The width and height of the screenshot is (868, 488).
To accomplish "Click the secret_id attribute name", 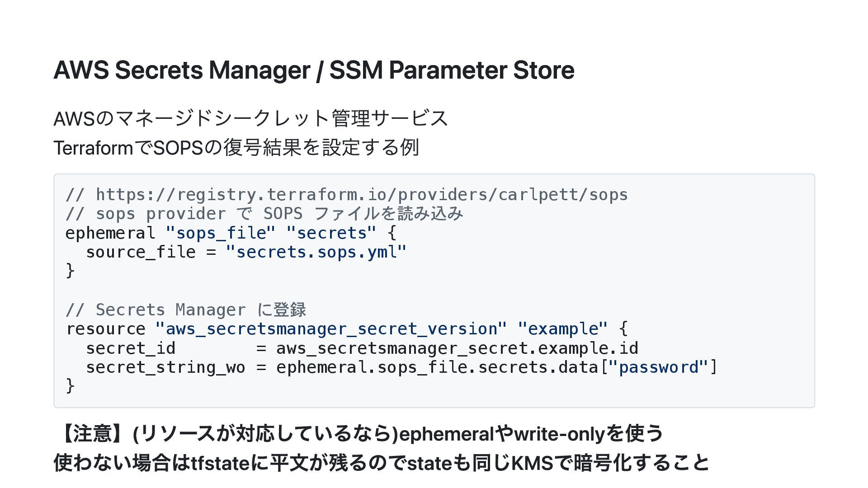I will point(131,348).
